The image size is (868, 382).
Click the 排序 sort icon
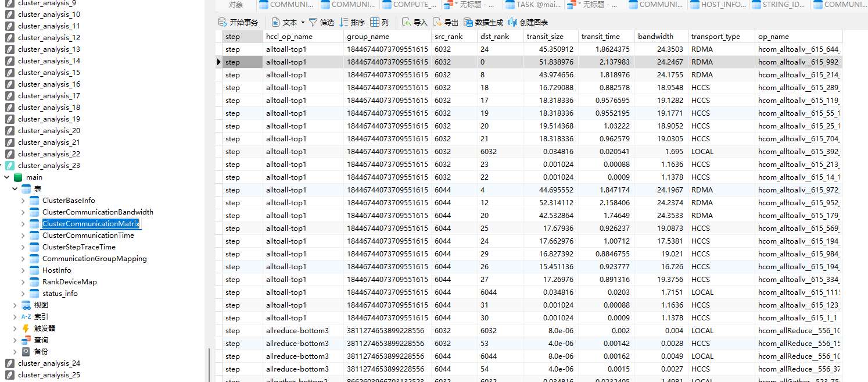point(344,22)
